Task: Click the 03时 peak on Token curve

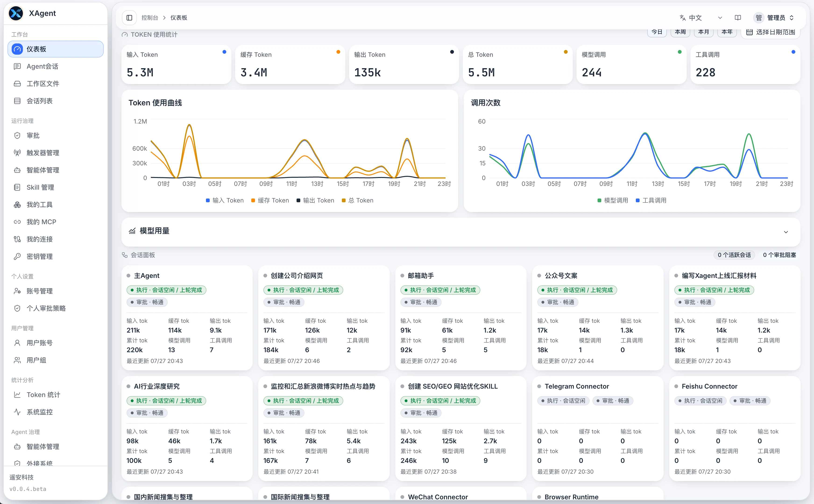Action: pyautogui.click(x=189, y=125)
